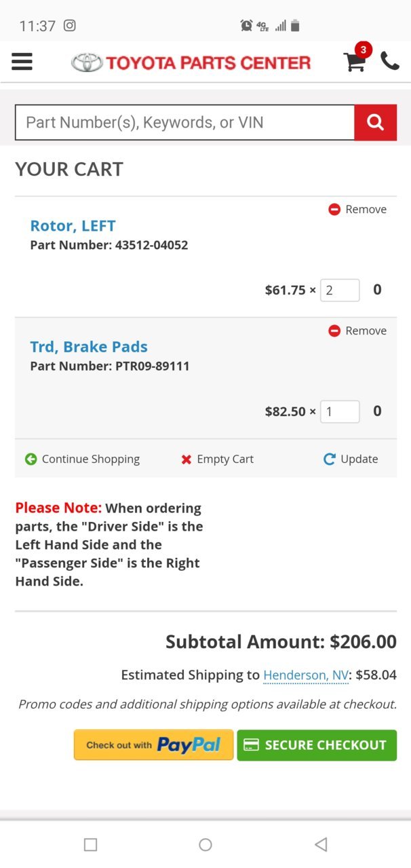Open the shopping cart icon
Screen dimensions: 411x868
356,60
